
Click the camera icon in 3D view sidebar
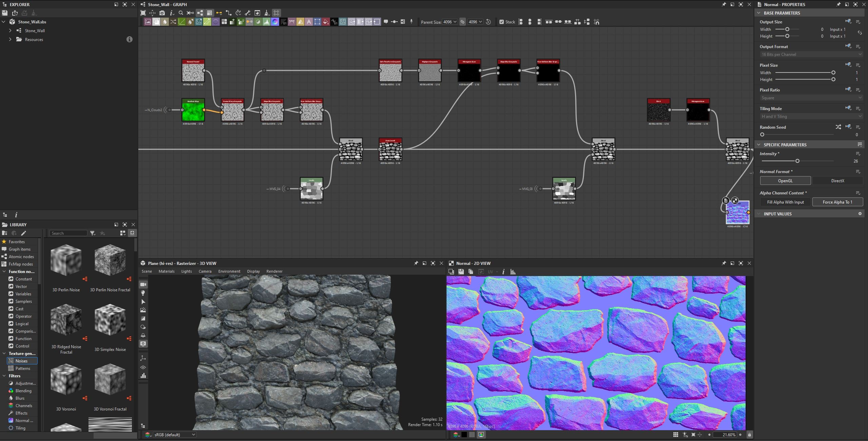tap(143, 285)
